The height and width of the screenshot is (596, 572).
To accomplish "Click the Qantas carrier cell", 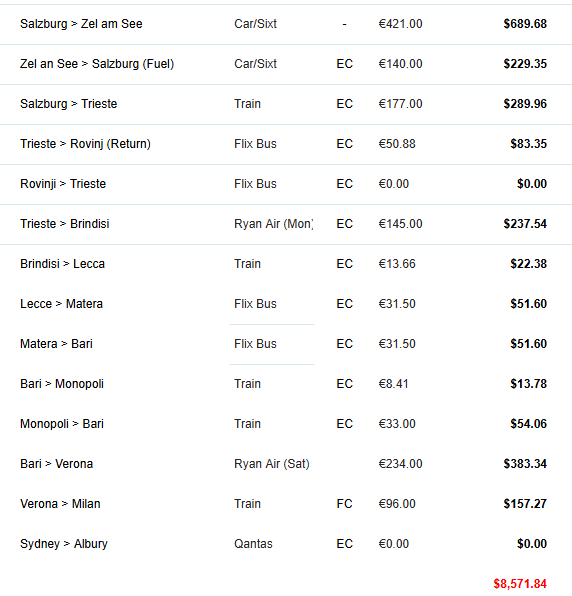I will point(253,544).
